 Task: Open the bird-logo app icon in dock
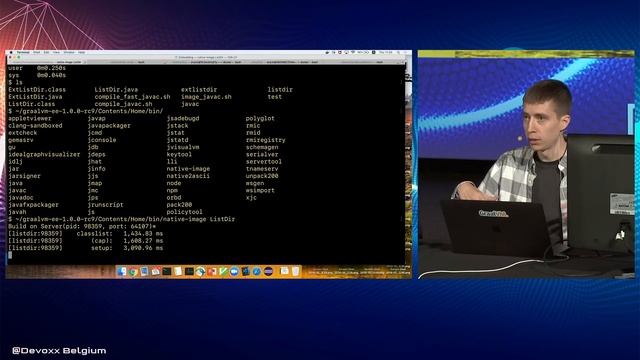(200, 271)
